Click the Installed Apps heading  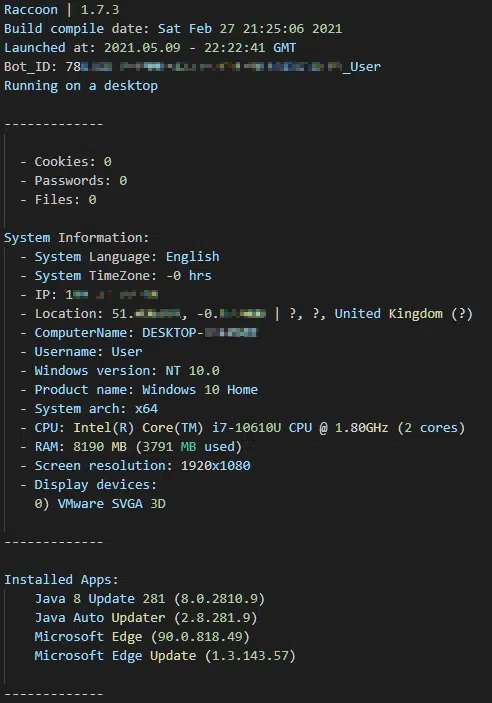61,579
